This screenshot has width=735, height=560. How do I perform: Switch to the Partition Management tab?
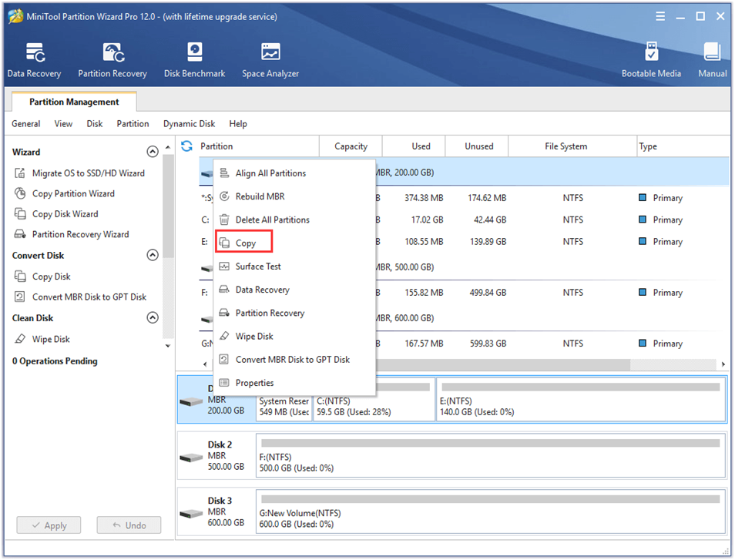coord(74,102)
